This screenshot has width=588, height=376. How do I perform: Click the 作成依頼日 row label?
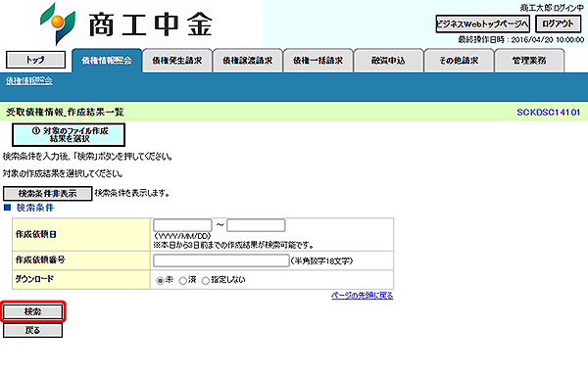tap(36, 234)
